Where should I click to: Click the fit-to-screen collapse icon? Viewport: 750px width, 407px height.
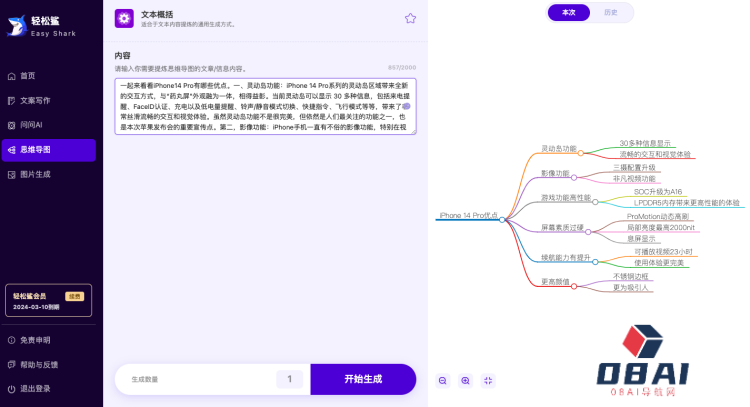tap(488, 381)
